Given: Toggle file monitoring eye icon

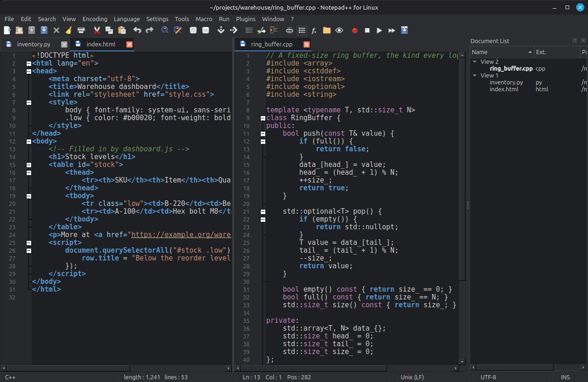Looking at the screenshot, I should [339, 30].
